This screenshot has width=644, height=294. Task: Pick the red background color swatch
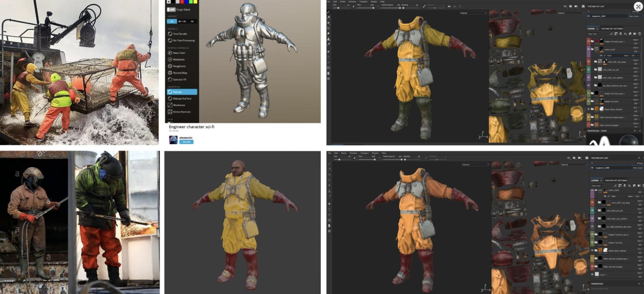tap(182, 2)
